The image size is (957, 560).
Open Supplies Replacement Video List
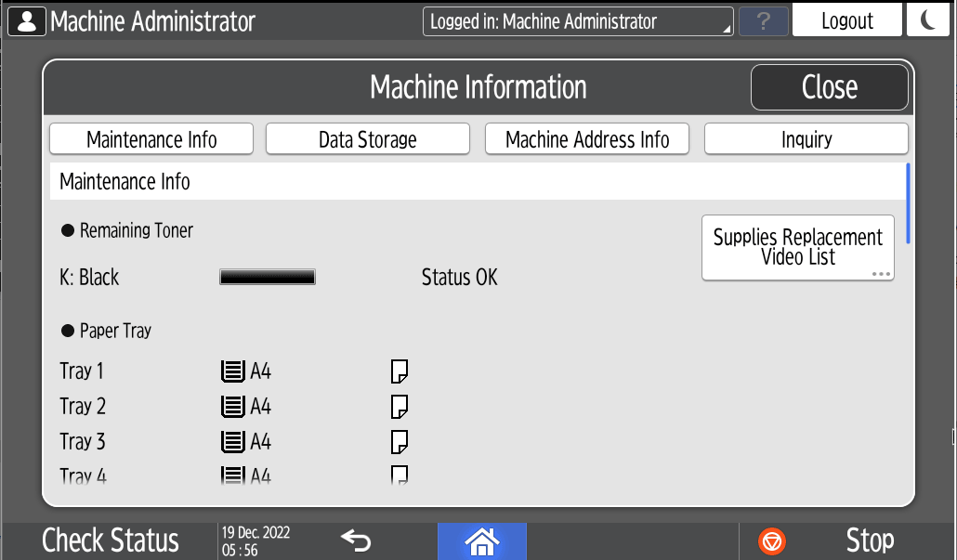[x=797, y=247]
